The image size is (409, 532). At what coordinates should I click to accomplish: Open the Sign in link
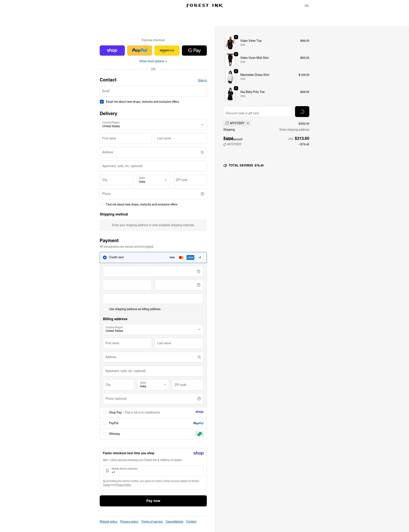(x=202, y=80)
